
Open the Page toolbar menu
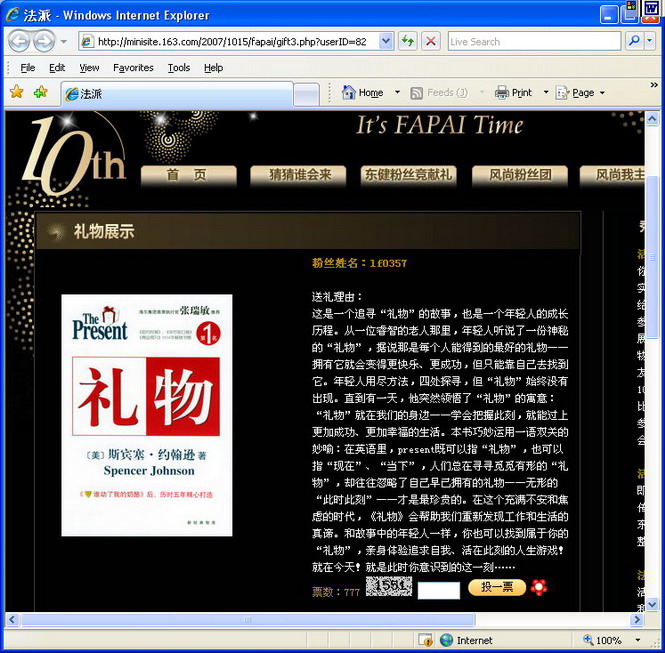click(x=580, y=92)
